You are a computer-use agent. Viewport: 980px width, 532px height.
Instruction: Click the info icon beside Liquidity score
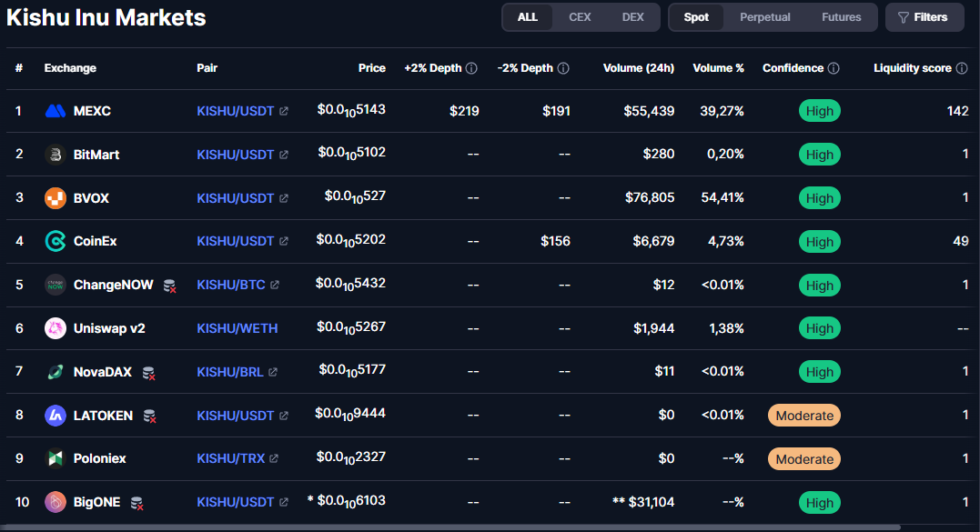coord(962,68)
